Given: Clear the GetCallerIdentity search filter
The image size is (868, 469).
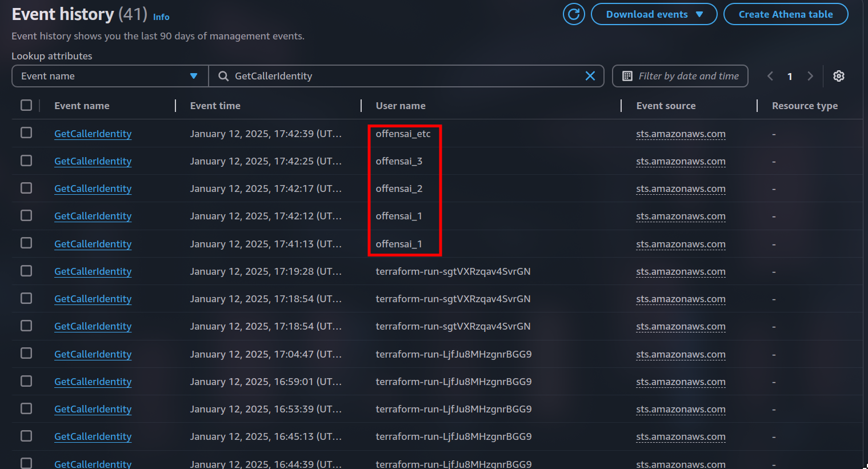Looking at the screenshot, I should [590, 75].
